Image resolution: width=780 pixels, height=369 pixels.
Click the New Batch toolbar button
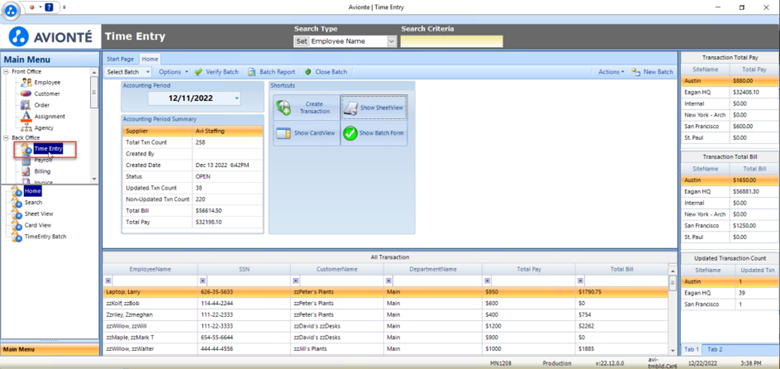pyautogui.click(x=652, y=72)
